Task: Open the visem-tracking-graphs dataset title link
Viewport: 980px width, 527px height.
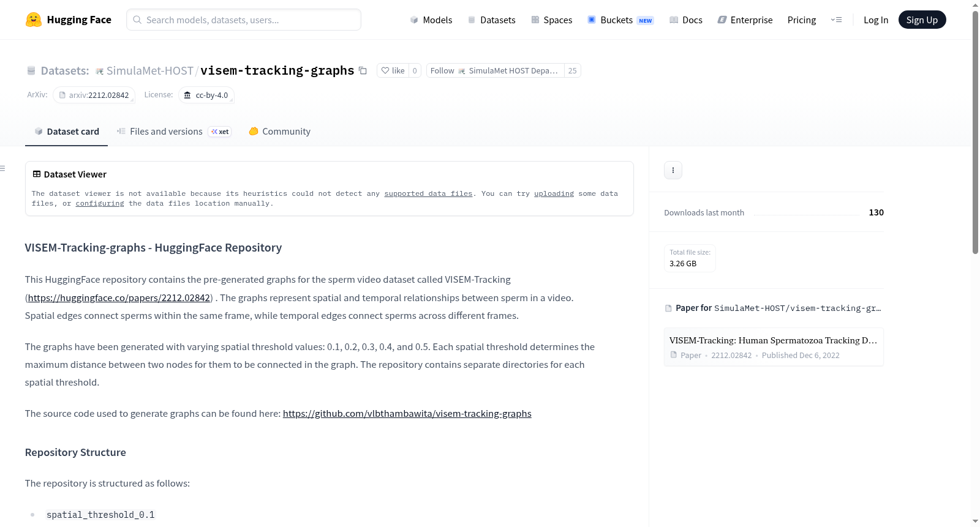Action: pyautogui.click(x=277, y=70)
